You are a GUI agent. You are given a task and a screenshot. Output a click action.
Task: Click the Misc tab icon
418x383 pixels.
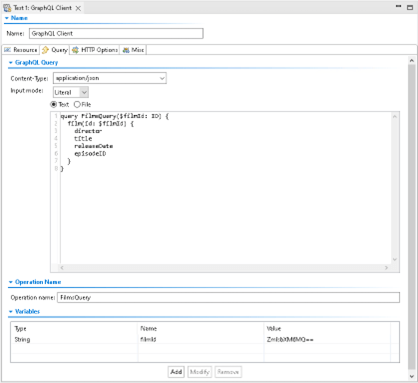click(126, 50)
